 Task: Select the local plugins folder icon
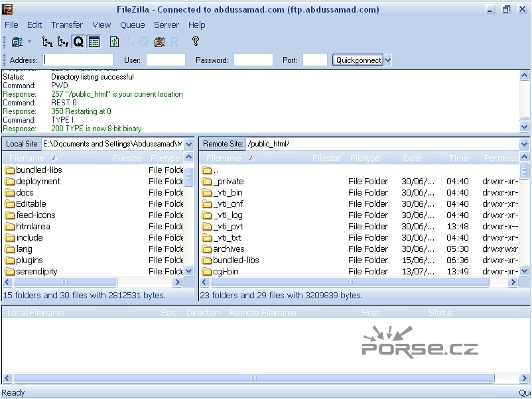(10, 260)
